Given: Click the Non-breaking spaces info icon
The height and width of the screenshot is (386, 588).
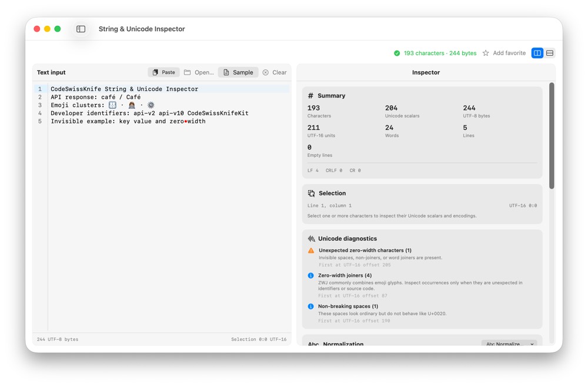Looking at the screenshot, I should tap(310, 306).
